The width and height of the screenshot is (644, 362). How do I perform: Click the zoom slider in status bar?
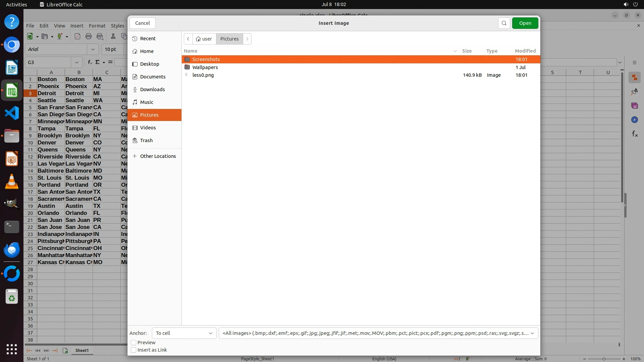click(604, 359)
